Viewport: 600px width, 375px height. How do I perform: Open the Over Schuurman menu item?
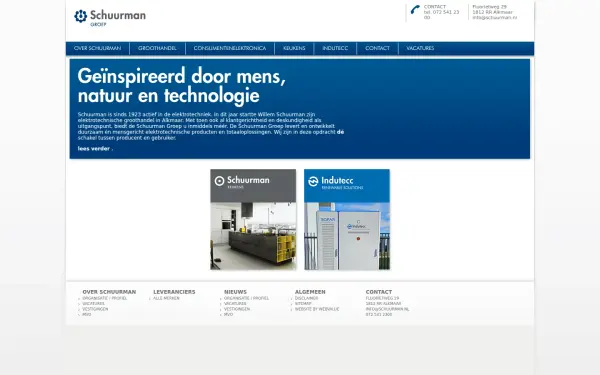[x=97, y=48]
